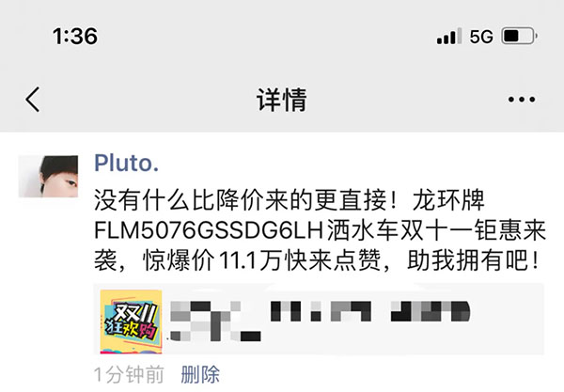
Task: Tap the 5G network indicator
Action: pos(481,37)
